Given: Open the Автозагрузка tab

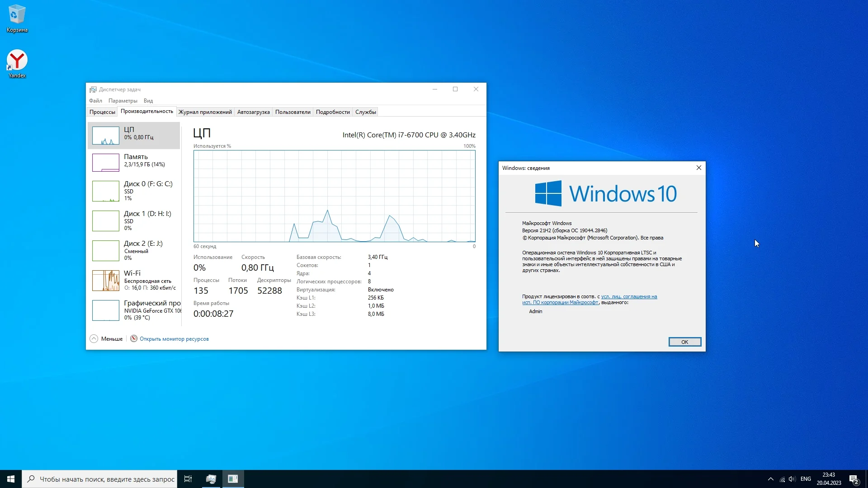Looking at the screenshot, I should (253, 112).
